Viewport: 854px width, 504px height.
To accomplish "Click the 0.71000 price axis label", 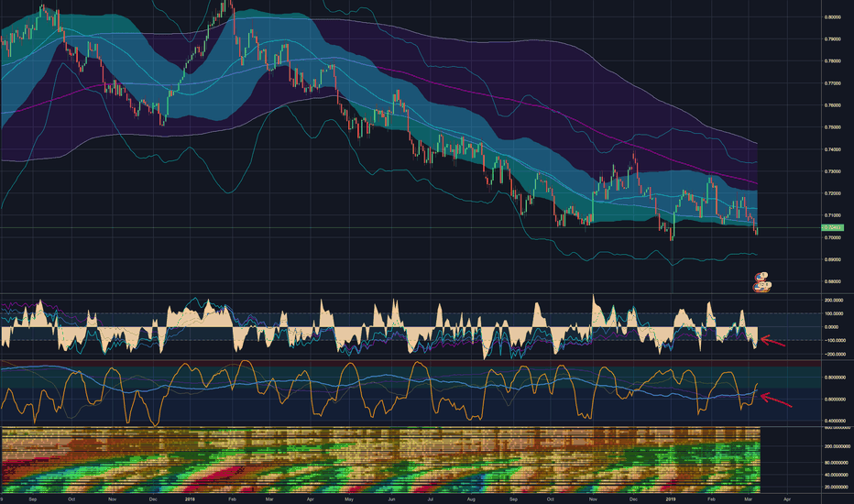I will pyautogui.click(x=832, y=215).
